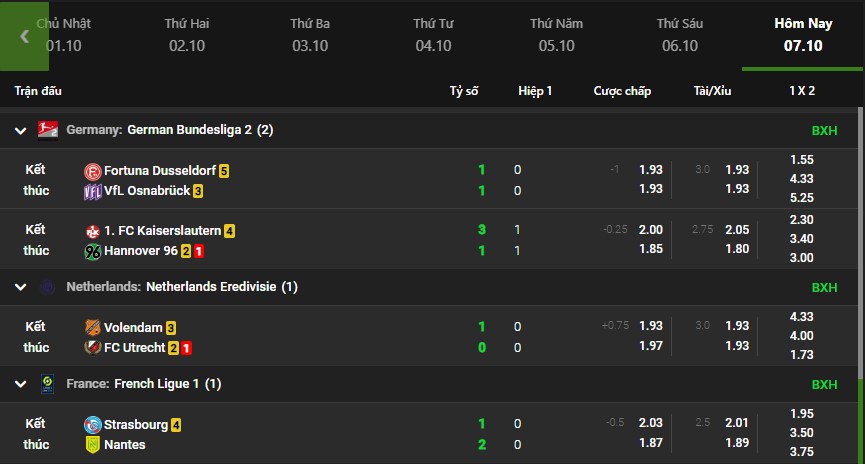865x464 pixels.
Task: Switch to the Thứ Hai 02.10 tab
Action: (x=186, y=35)
